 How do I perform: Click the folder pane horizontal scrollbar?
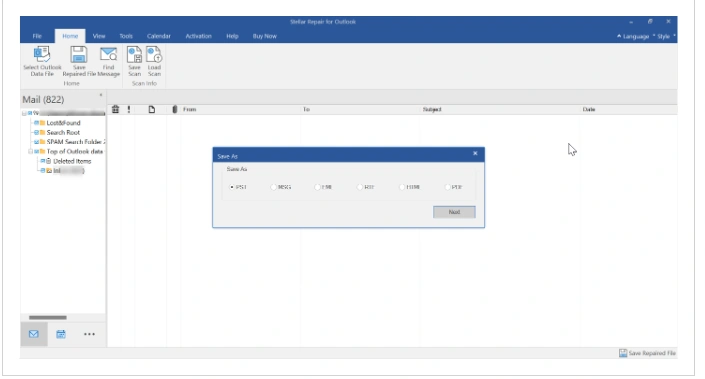tap(48, 317)
